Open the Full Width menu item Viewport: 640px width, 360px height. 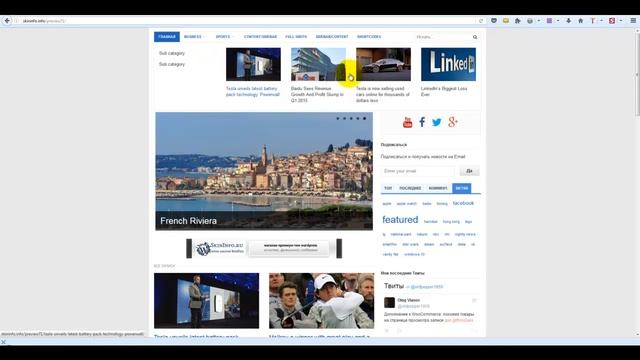(296, 37)
